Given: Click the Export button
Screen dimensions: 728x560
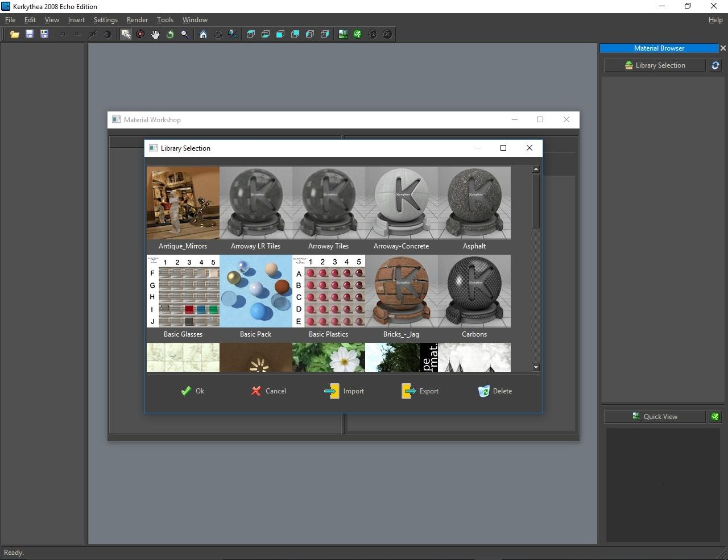Looking at the screenshot, I should tap(420, 391).
